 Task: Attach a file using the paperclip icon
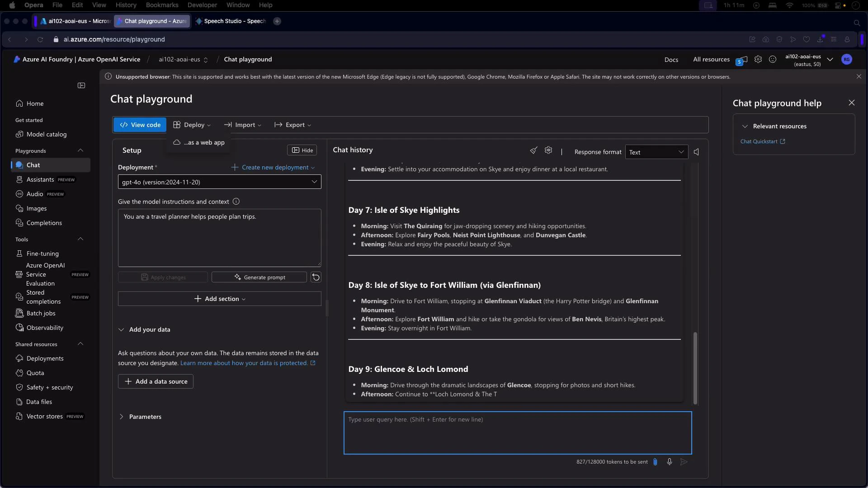click(656, 461)
